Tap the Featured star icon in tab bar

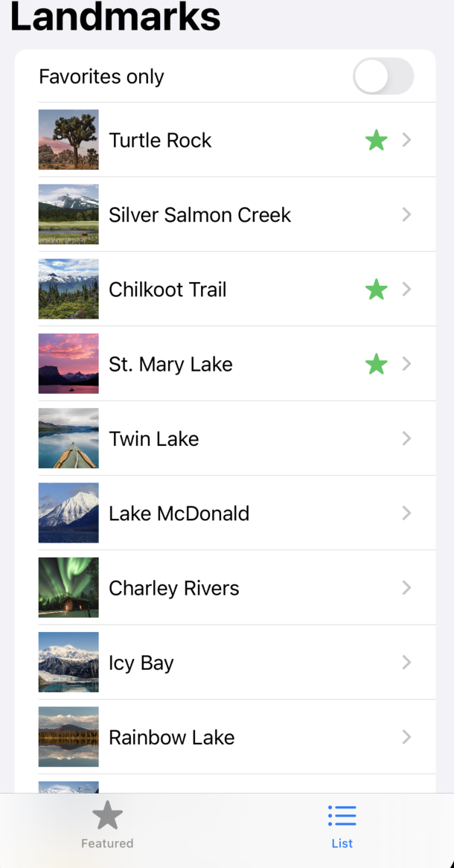[107, 816]
